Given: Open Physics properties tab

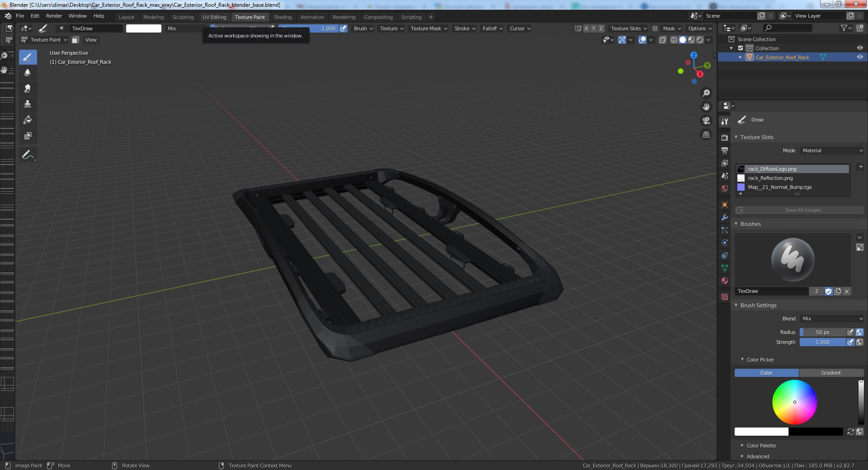Looking at the screenshot, I should (725, 243).
